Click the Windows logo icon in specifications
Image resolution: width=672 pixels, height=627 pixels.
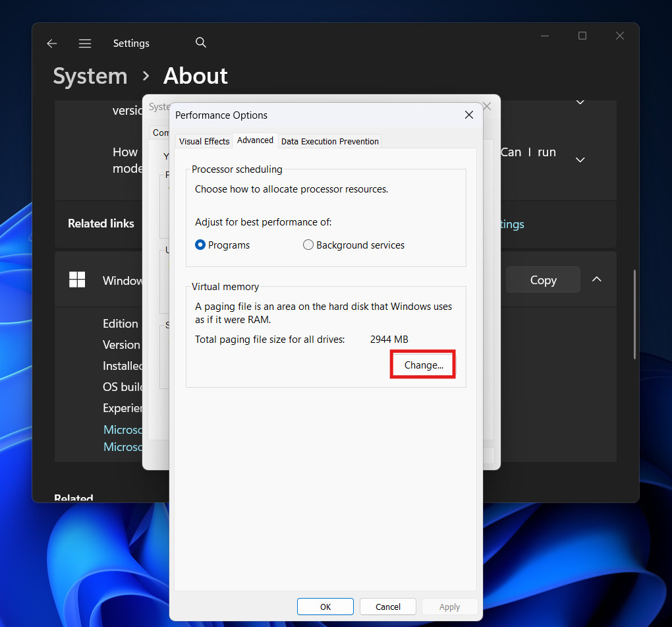click(x=77, y=280)
